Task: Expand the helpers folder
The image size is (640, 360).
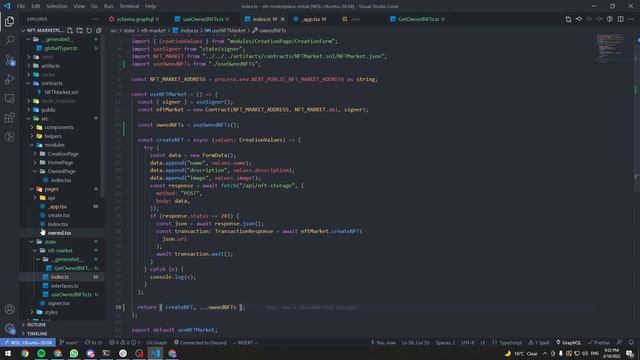Action: tap(53, 136)
